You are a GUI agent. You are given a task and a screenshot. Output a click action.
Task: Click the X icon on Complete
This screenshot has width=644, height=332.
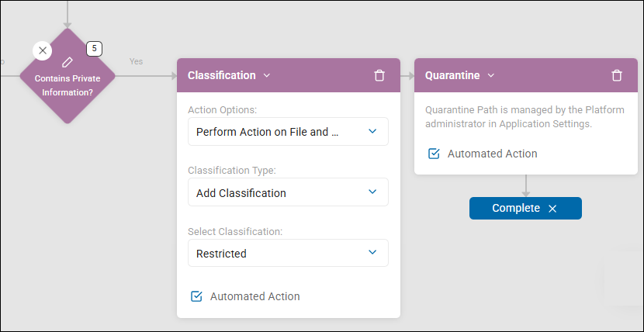pos(552,209)
